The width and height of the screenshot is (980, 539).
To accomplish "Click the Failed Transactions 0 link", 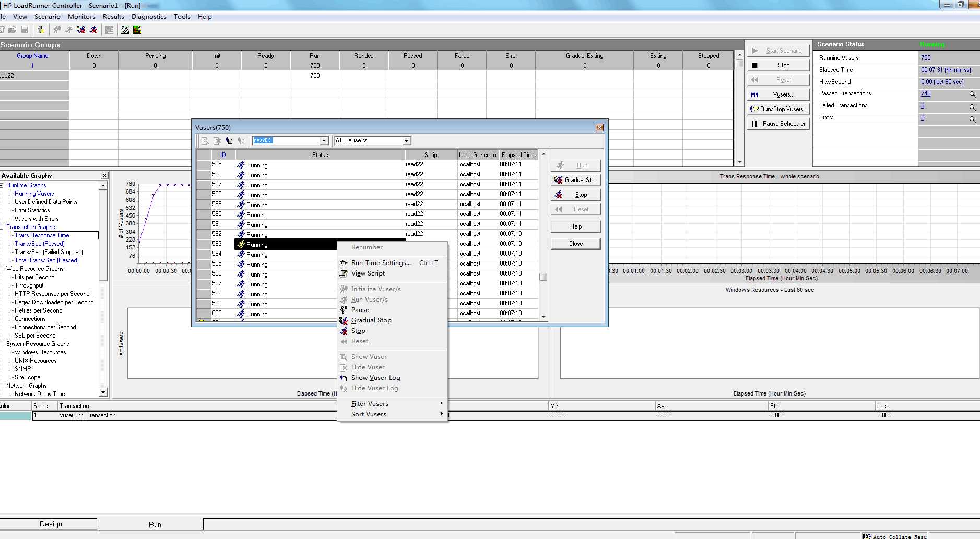I will point(923,106).
